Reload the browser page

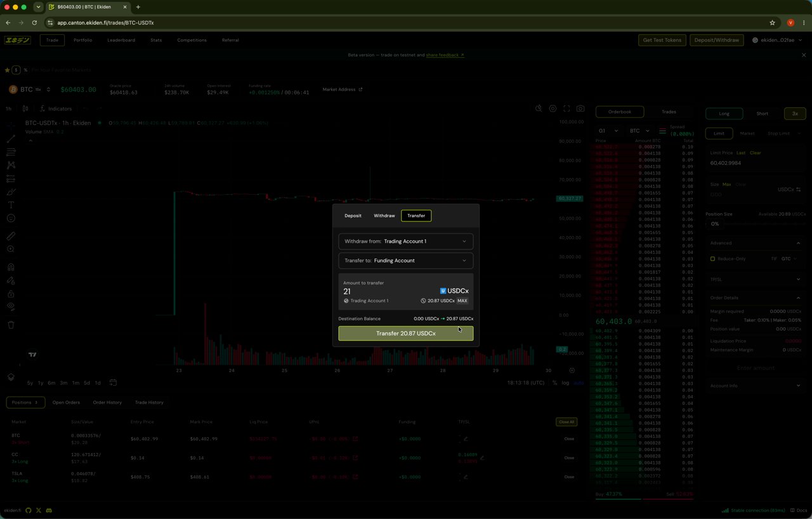coord(34,23)
